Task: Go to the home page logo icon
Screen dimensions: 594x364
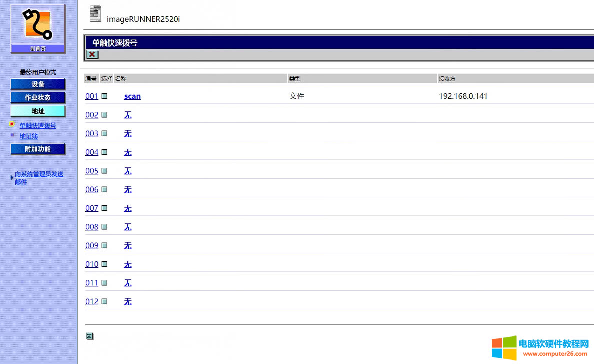Action: coord(38,28)
